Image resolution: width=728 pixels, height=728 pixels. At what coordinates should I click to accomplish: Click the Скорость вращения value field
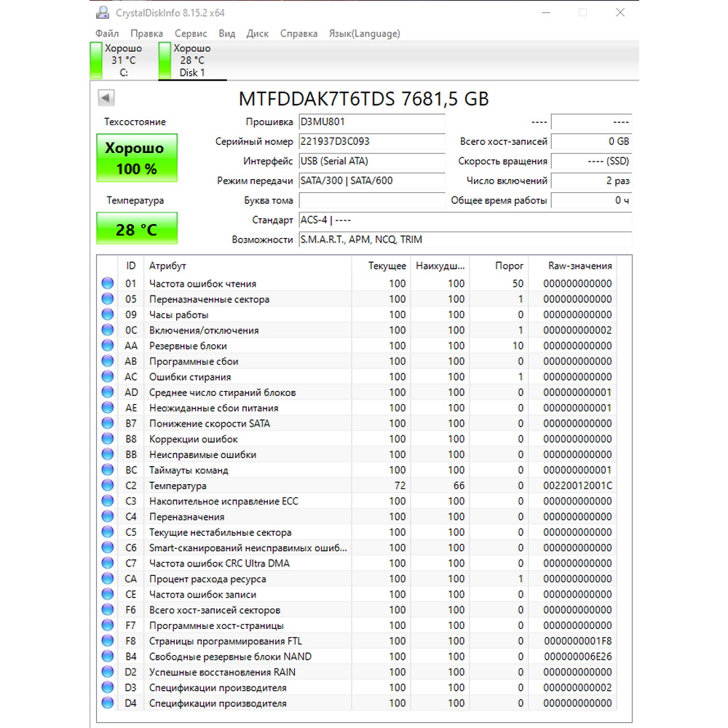591,161
